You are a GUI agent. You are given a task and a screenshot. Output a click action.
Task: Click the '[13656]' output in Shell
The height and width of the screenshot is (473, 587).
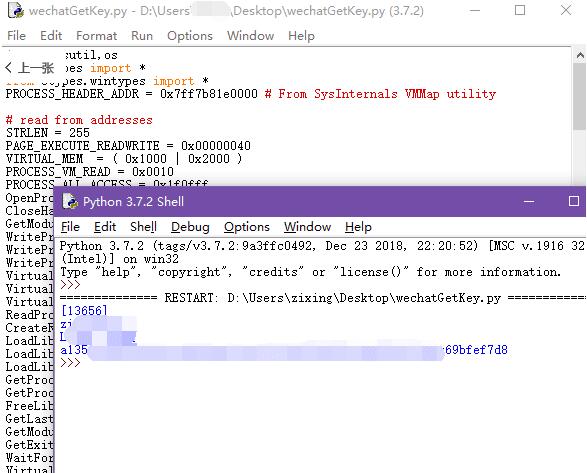click(84, 311)
